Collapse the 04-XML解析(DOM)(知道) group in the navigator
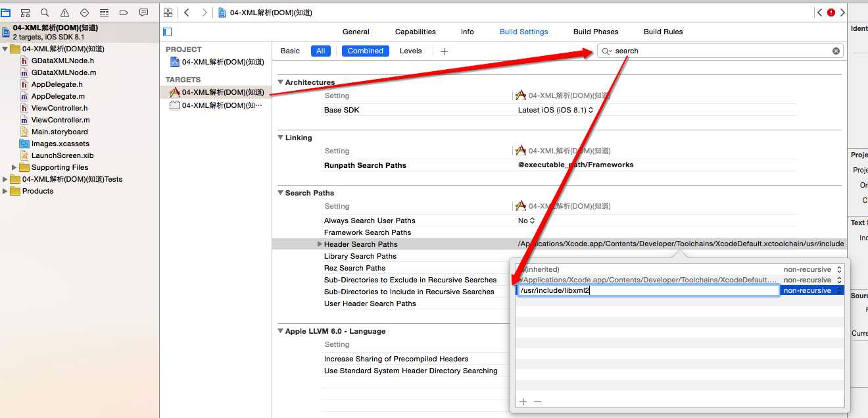Viewport: 868px width, 418px height. [x=5, y=49]
